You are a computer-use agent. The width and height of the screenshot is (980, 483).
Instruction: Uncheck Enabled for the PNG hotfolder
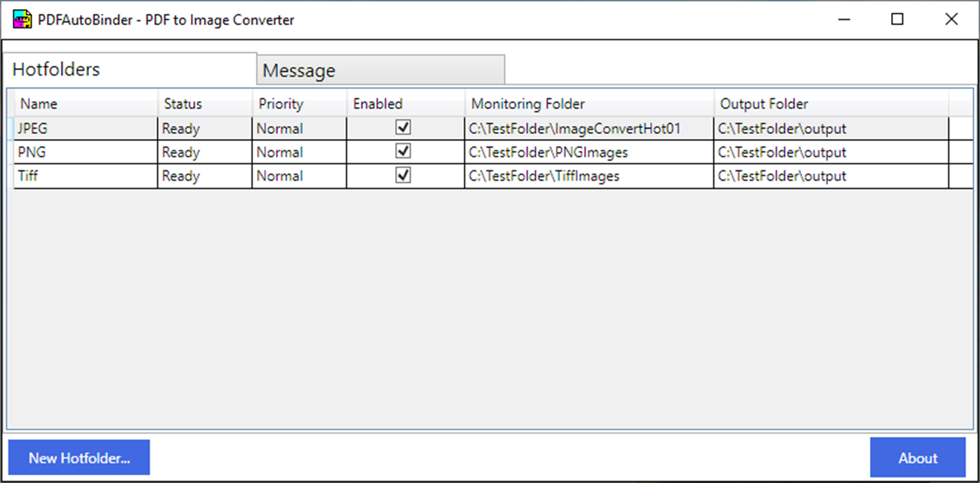click(x=403, y=152)
